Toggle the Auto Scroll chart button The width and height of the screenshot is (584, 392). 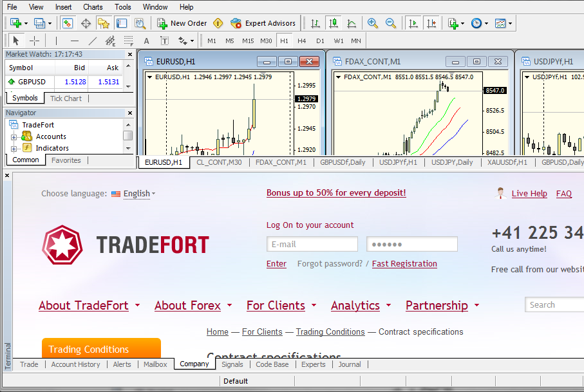[x=413, y=23]
